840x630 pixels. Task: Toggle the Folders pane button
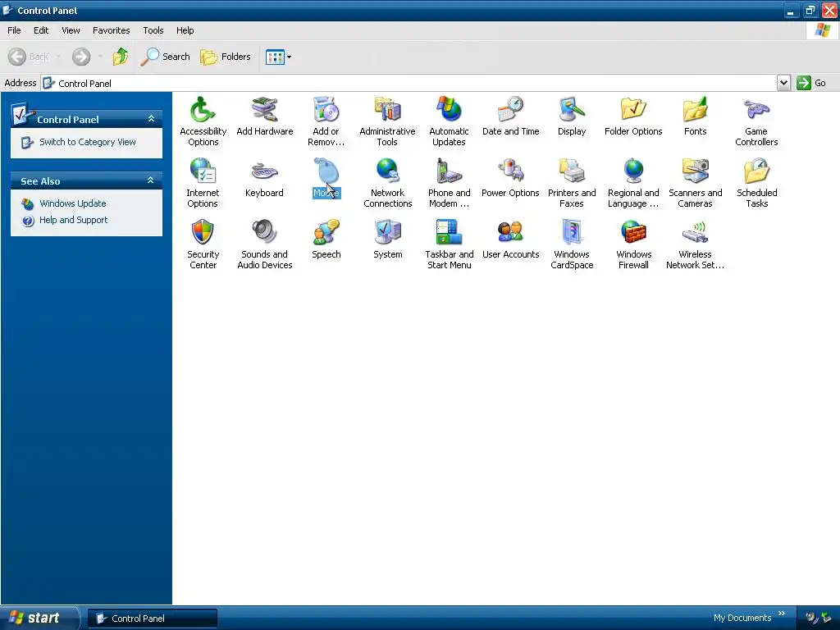pos(225,57)
